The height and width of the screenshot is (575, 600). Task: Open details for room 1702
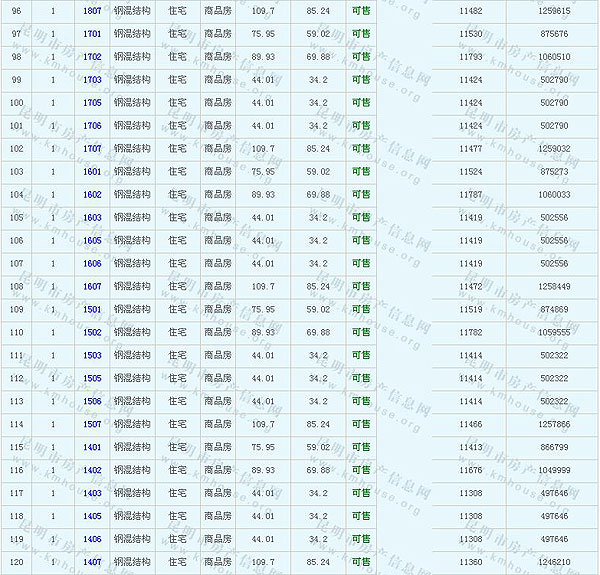click(92, 56)
